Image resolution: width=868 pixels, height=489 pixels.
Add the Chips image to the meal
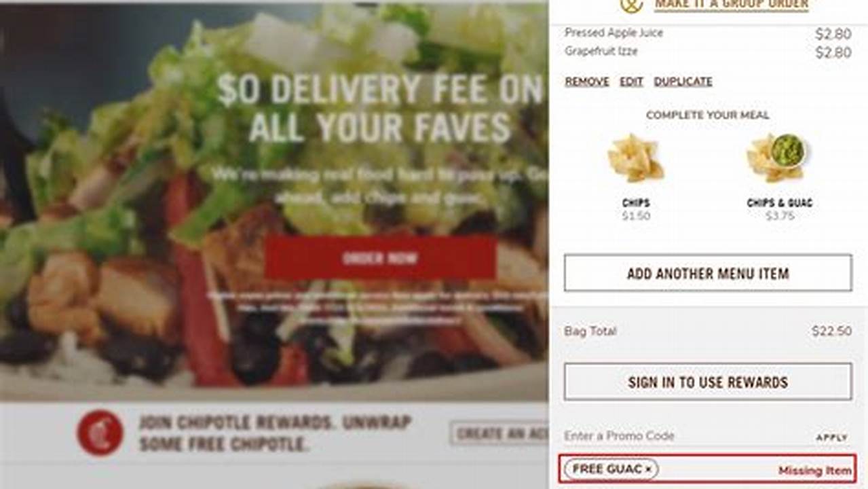coord(635,158)
